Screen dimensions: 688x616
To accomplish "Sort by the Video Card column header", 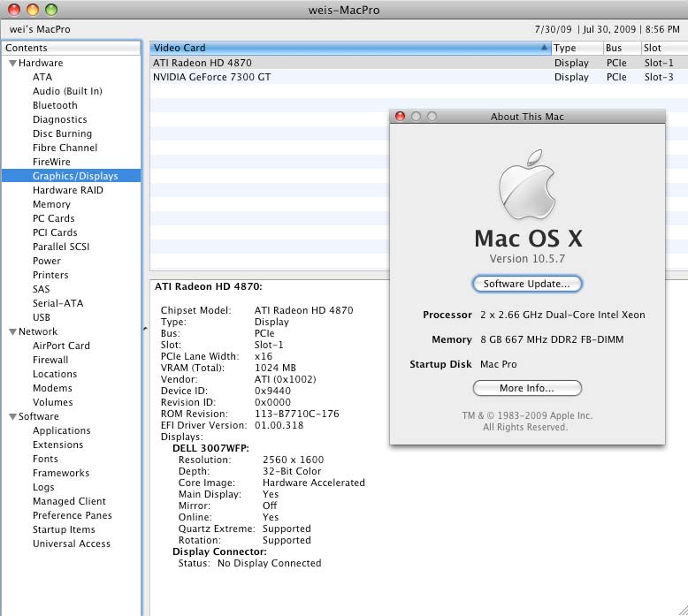I will tap(345, 48).
